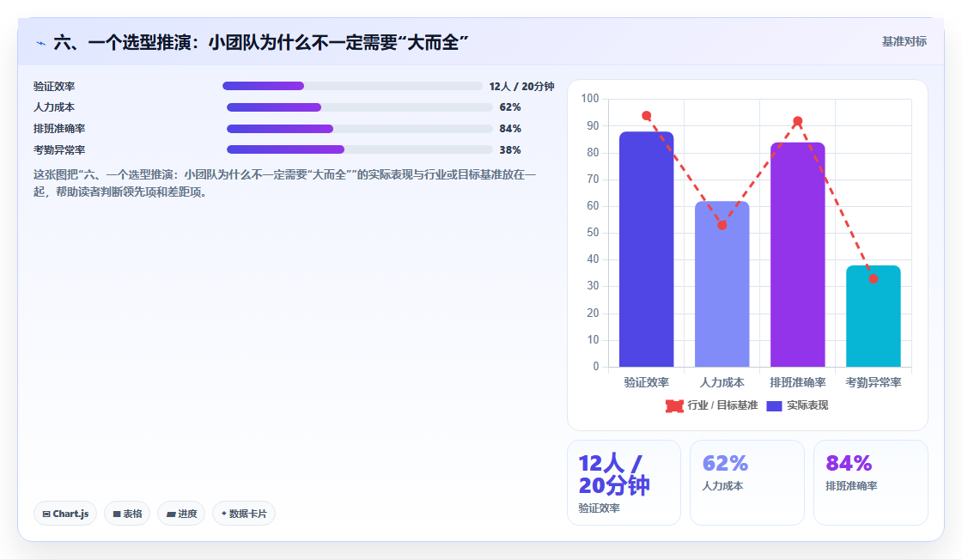This screenshot has height=560, width=962.
Task: Click the 100 y-axis tick label
Action: [589, 98]
